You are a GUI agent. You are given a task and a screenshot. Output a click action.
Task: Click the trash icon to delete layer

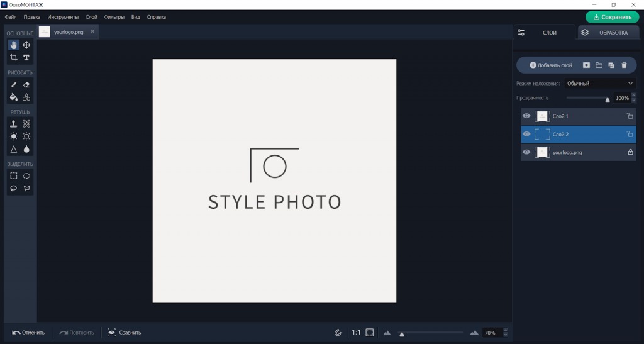[x=624, y=65]
